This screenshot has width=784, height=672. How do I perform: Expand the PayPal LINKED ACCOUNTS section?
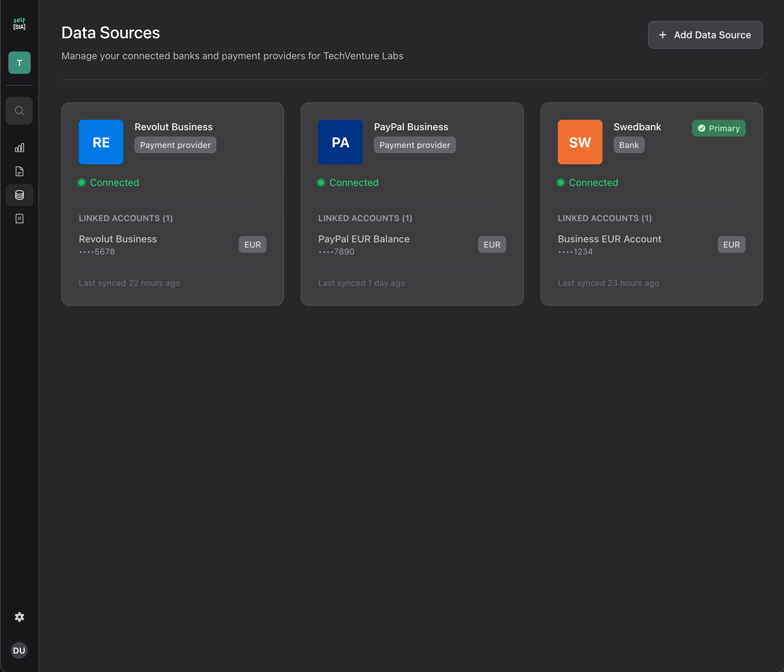[x=365, y=218]
